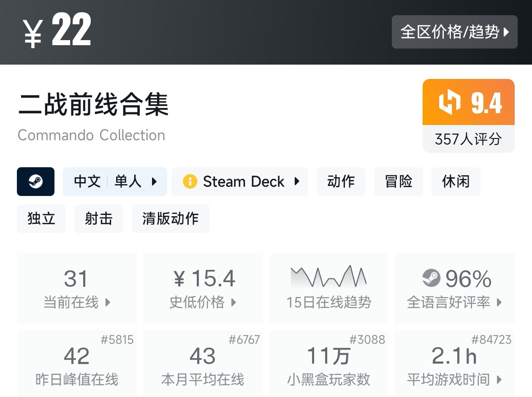
Task: Expand the 史低价格 lowest price arrow
Action: point(233,302)
